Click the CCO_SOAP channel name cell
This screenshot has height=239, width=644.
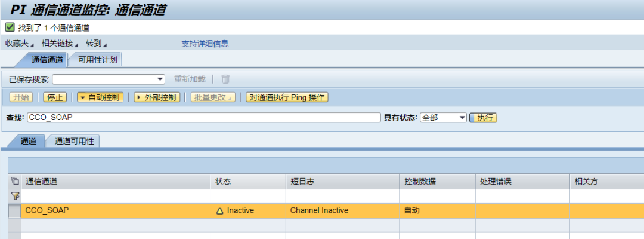116,210
